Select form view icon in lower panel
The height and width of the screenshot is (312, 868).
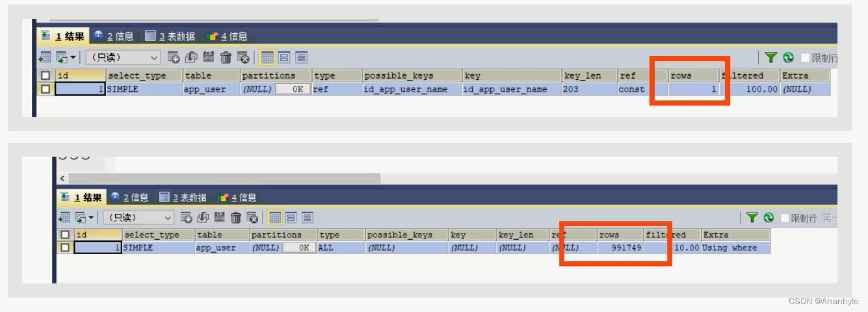pyautogui.click(x=291, y=217)
